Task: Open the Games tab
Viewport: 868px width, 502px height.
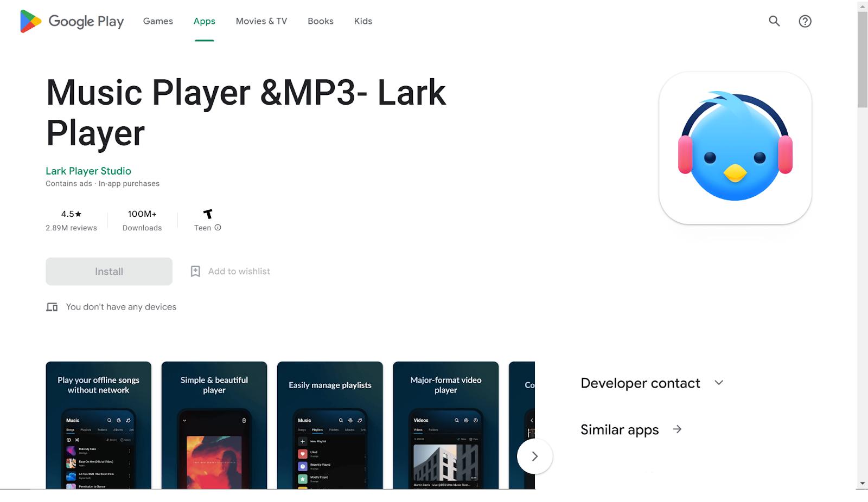Action: pos(158,21)
